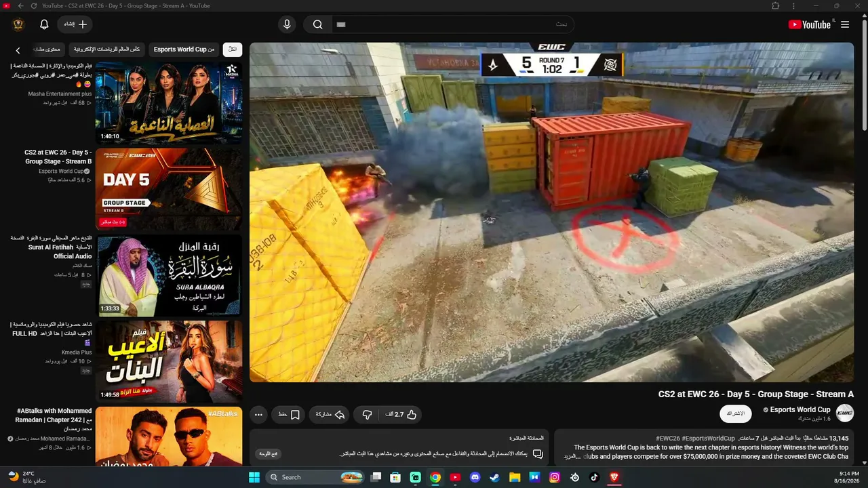Open Esports World Cup channel name link
The width and height of the screenshot is (868, 488).
click(800, 409)
